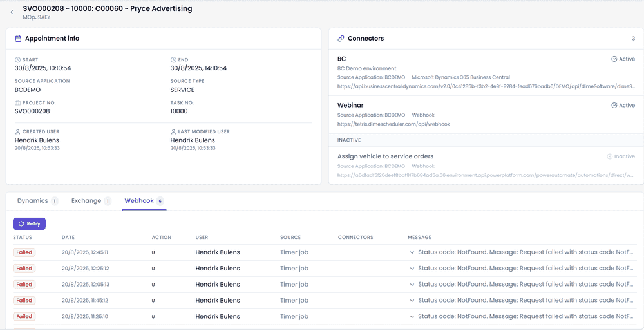
Task: Click the refresh icon inside the Retry button
Action: (21, 224)
